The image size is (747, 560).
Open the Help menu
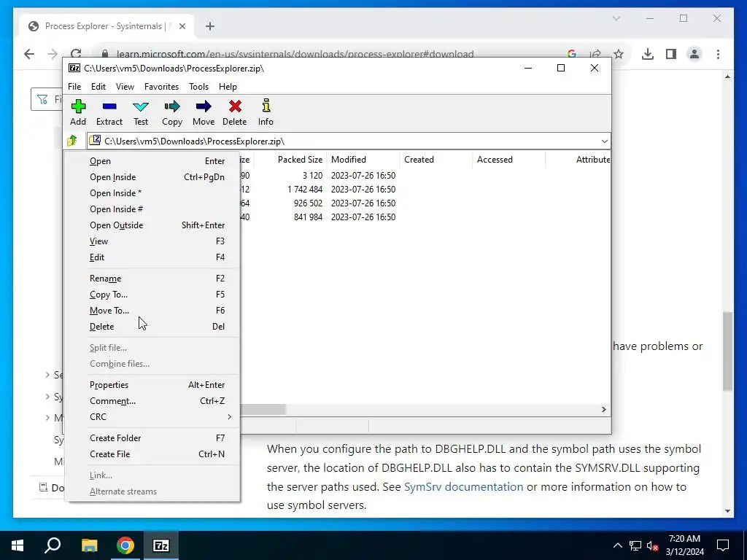point(228,87)
